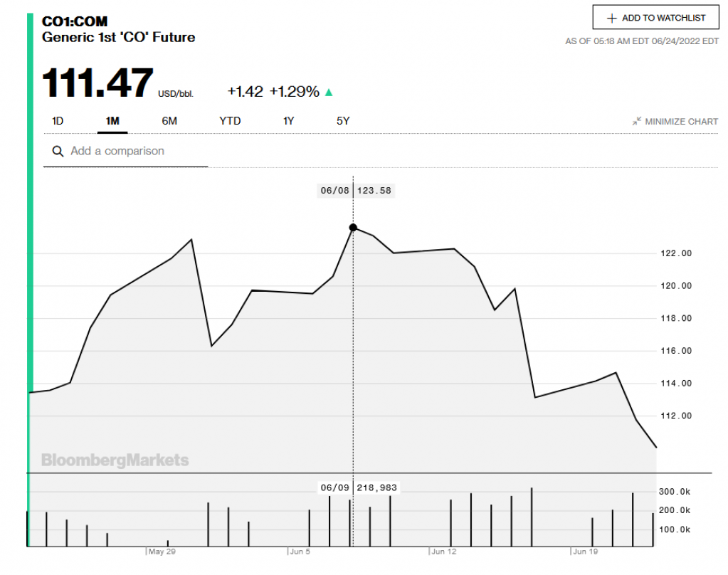Switch to the 6M time range
This screenshot has height=575, width=728.
click(169, 121)
